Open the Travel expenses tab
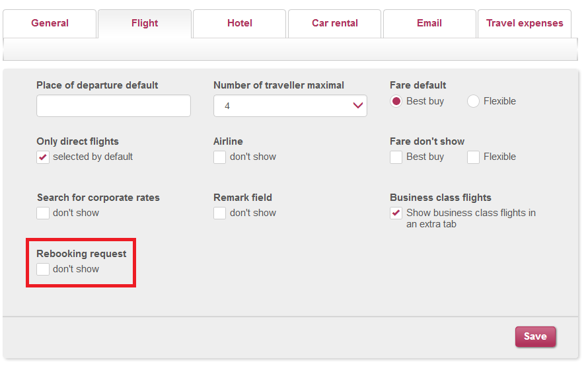 [525, 23]
